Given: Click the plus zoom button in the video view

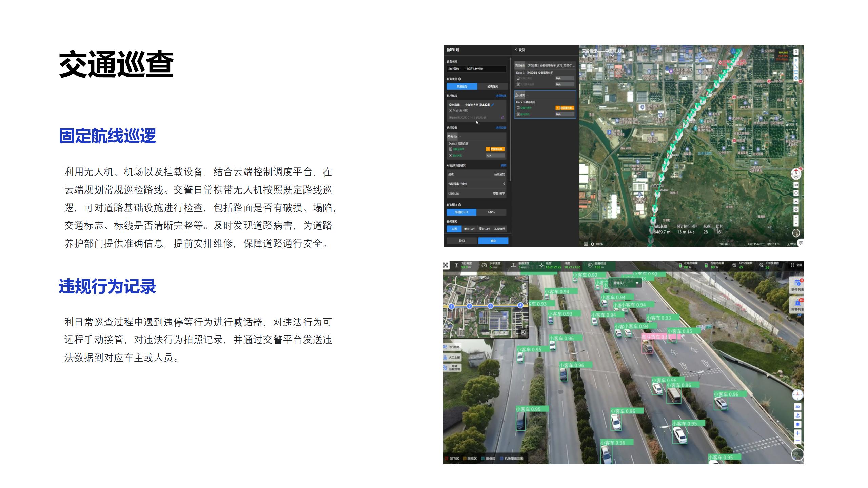Looking at the screenshot, I should click(797, 433).
